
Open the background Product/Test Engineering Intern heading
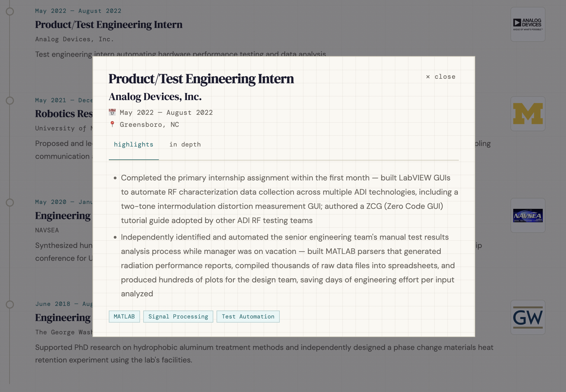click(x=109, y=25)
